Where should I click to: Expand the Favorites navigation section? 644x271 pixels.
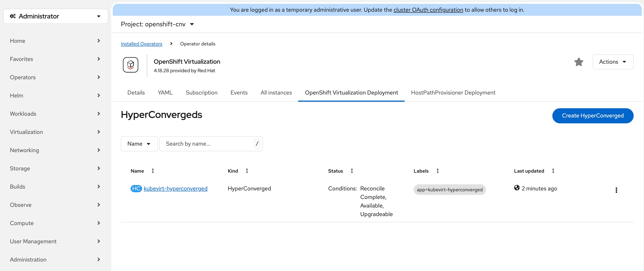tap(55, 59)
